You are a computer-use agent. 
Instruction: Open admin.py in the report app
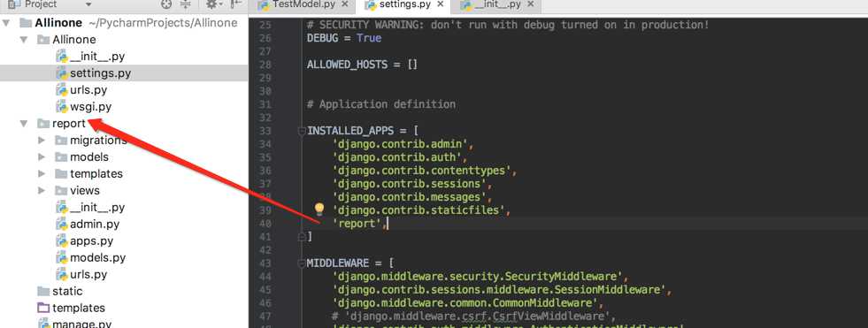(95, 224)
